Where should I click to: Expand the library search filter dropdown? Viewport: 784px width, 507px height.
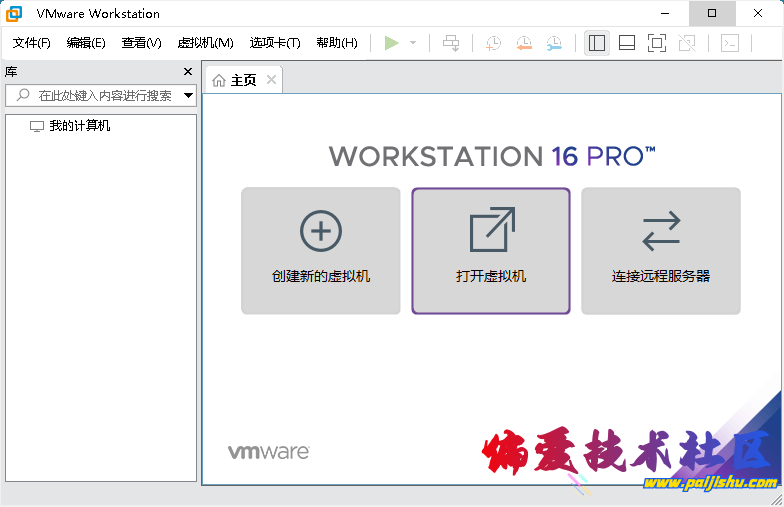coord(188,96)
